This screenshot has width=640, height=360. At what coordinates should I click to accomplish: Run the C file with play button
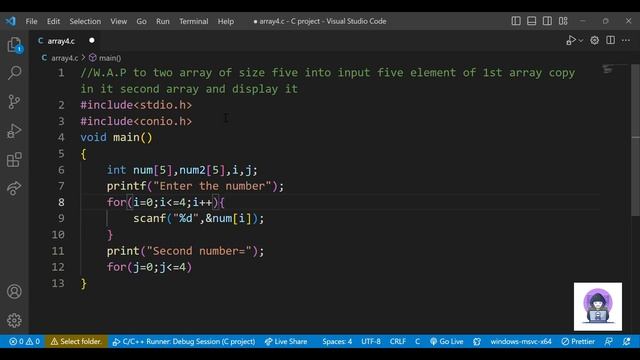(570, 40)
